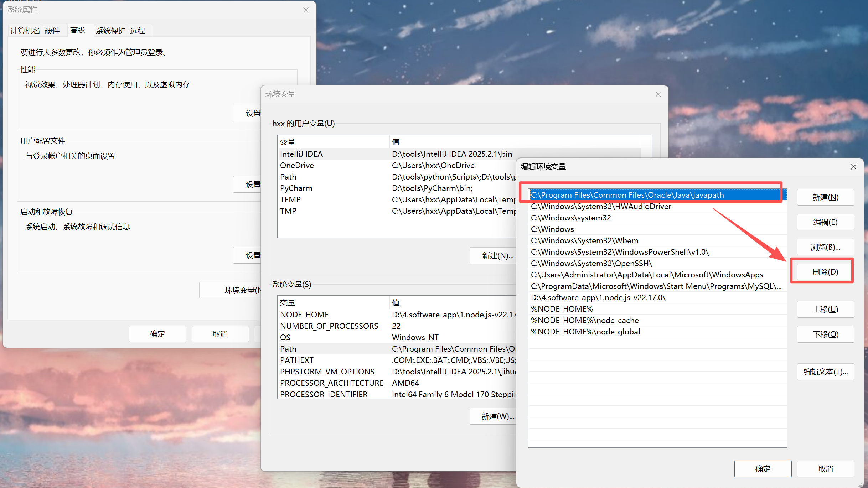Switch to the 硬件 hardware tab
The width and height of the screenshot is (868, 488).
click(52, 31)
